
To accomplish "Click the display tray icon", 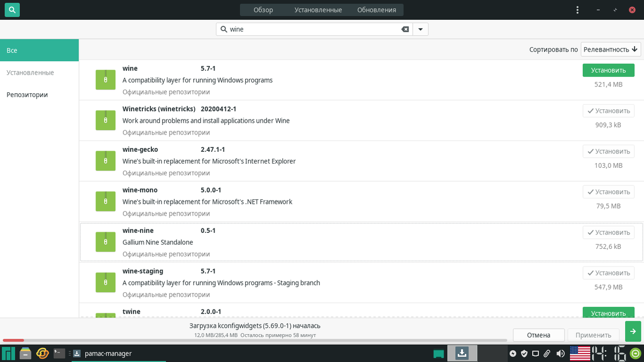I will pos(536,353).
